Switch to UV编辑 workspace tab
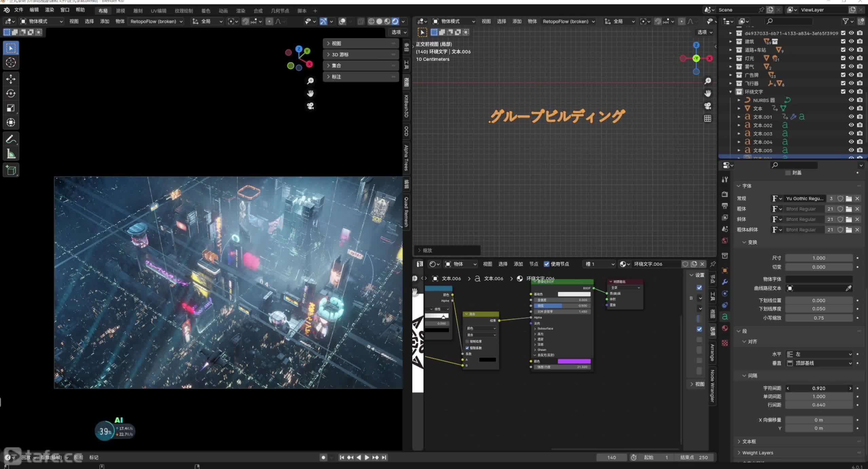Viewport: 868px width, 469px height. tap(158, 11)
